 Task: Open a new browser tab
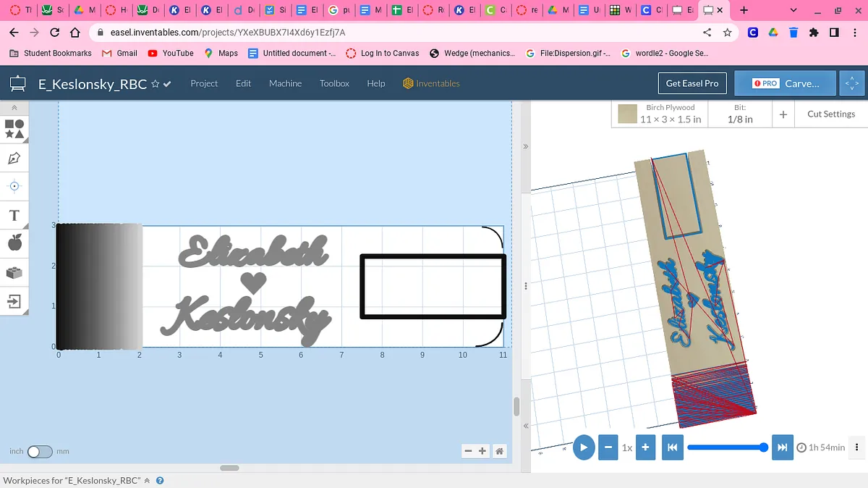(x=744, y=10)
